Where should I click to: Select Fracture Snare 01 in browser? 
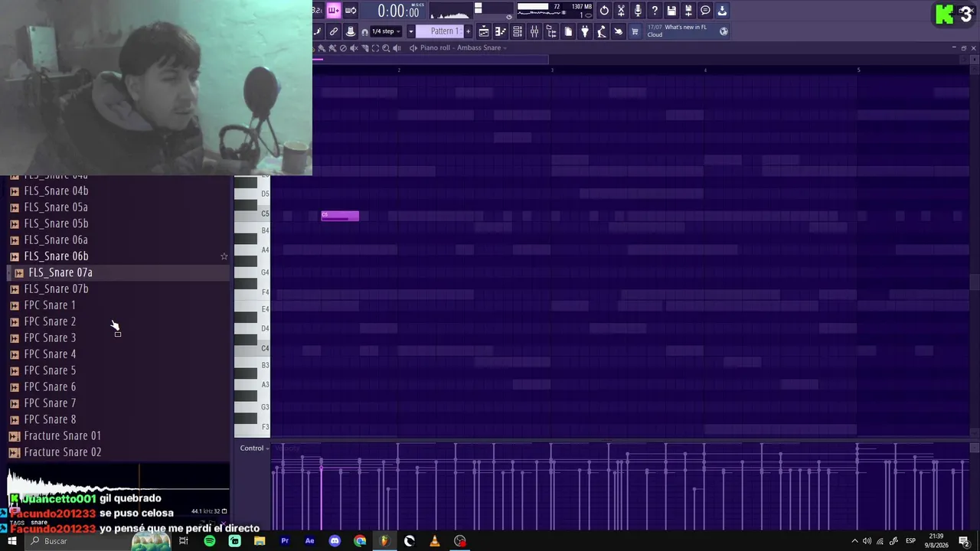point(62,435)
